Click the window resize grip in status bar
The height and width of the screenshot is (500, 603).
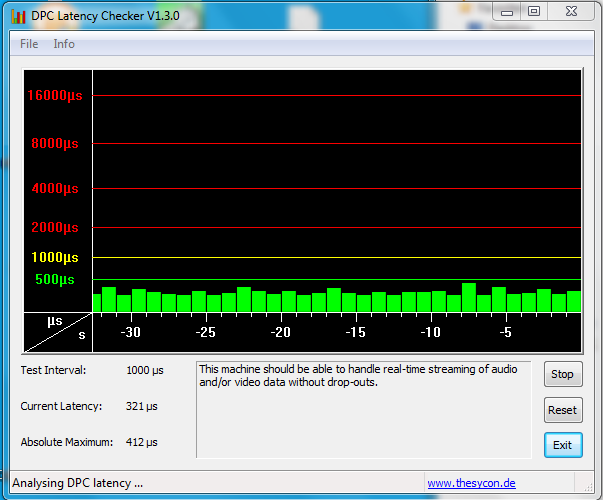588,487
